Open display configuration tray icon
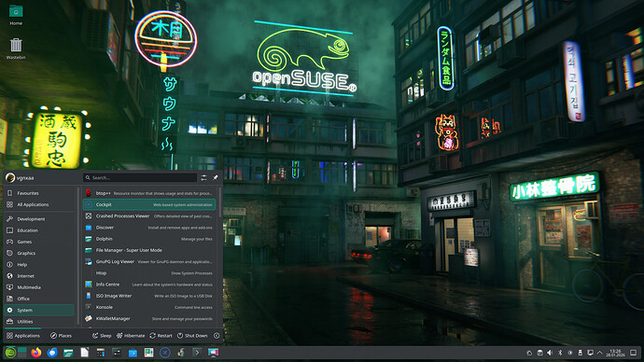This screenshot has height=362, width=644. click(x=590, y=353)
